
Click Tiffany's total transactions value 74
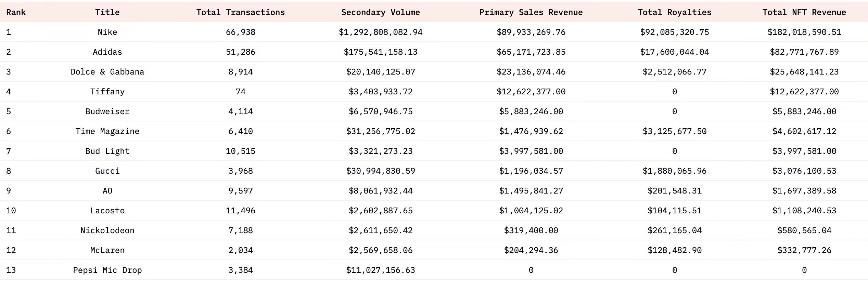240,92
